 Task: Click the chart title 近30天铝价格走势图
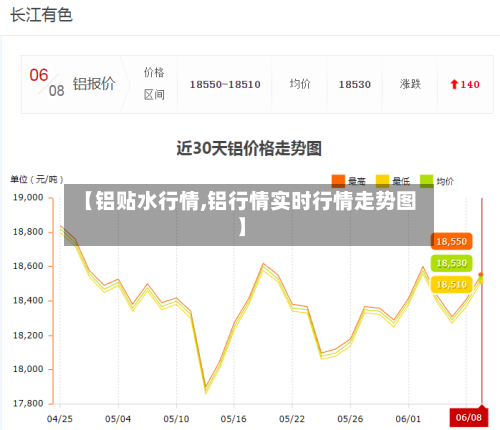[249, 148]
